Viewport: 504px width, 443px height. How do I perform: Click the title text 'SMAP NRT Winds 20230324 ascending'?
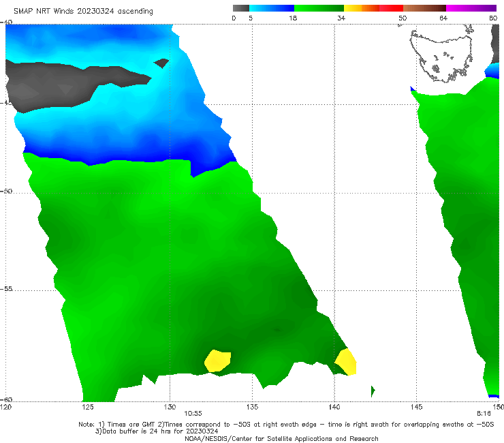coord(83,12)
